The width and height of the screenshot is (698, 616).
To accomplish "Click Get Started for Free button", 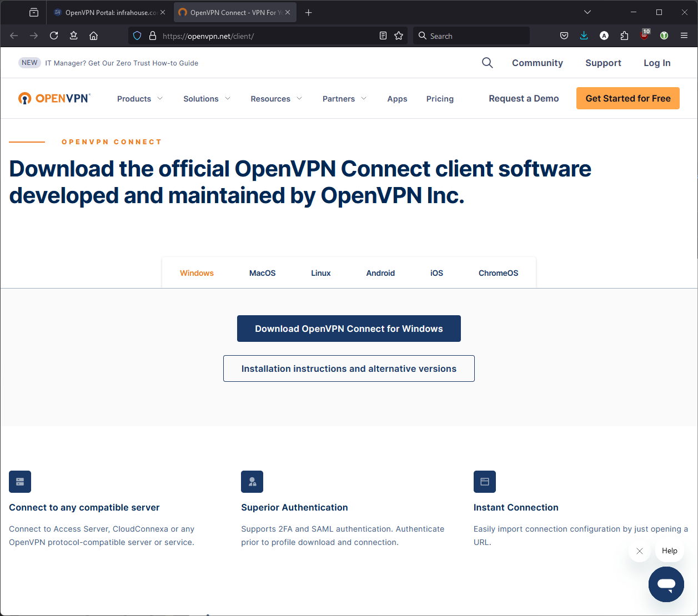I will [628, 98].
